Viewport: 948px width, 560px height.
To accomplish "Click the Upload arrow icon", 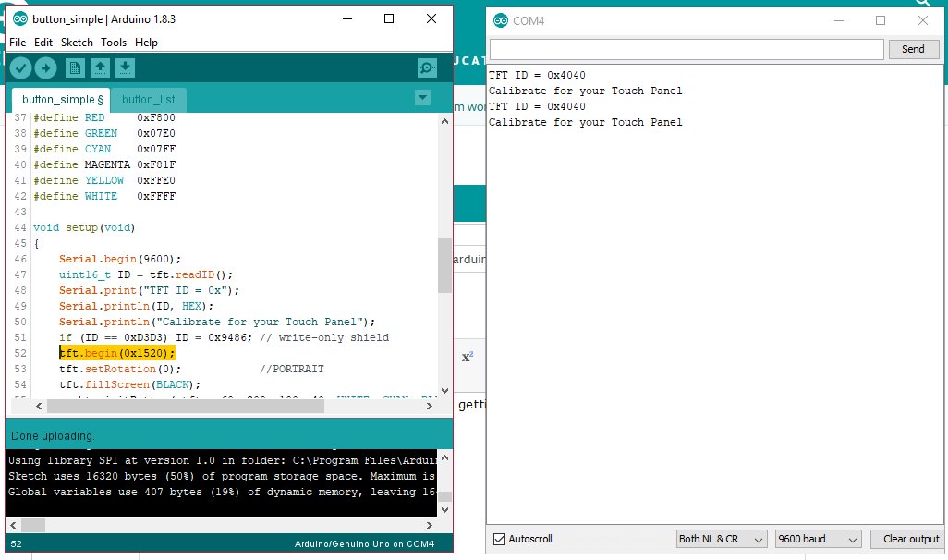I will pos(45,67).
